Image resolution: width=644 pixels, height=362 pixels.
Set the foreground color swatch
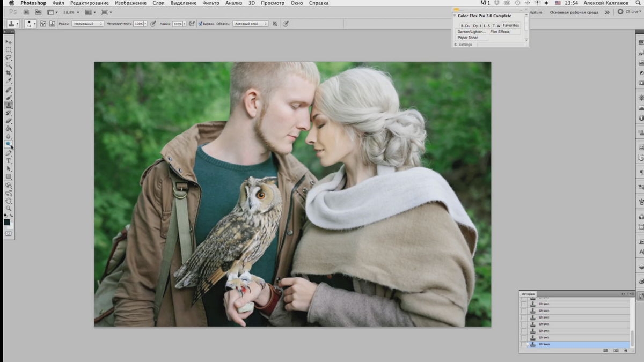(x=7, y=222)
